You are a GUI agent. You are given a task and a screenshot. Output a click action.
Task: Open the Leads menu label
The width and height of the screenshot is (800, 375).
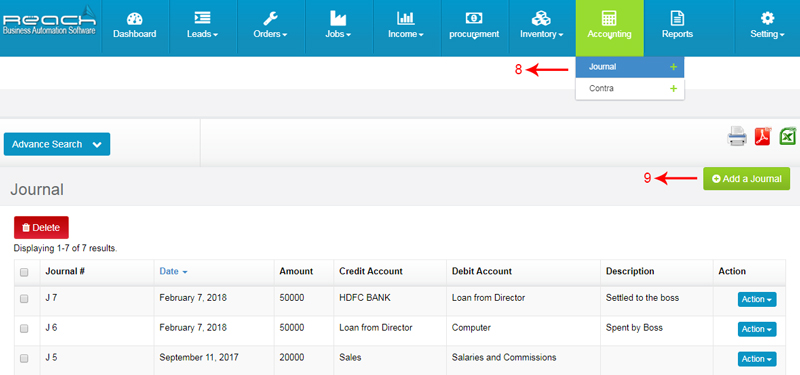(x=203, y=34)
